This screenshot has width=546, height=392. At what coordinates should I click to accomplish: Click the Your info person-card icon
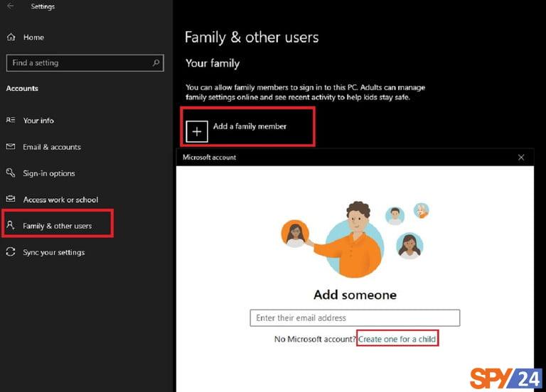pos(11,120)
